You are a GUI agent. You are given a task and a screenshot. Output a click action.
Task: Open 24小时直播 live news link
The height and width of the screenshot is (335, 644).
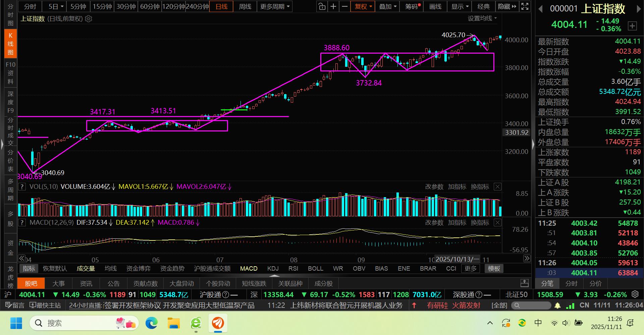point(85,305)
